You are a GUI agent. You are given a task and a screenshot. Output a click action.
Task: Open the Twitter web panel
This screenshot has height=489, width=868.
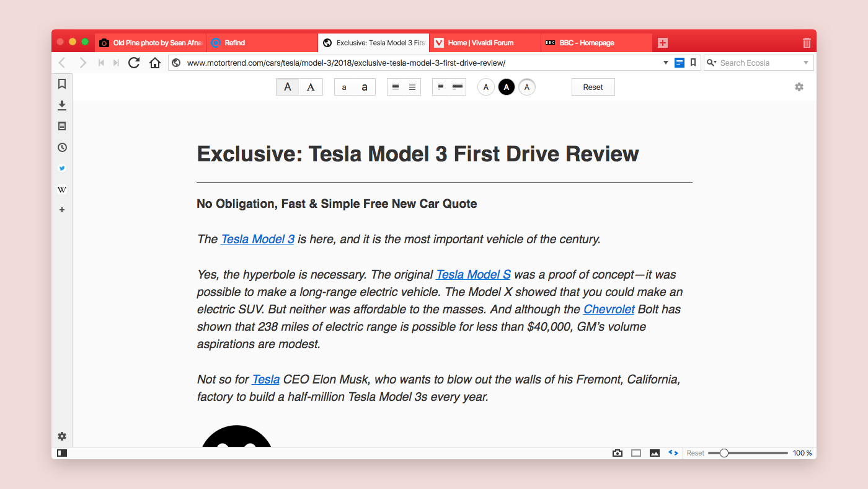62,168
